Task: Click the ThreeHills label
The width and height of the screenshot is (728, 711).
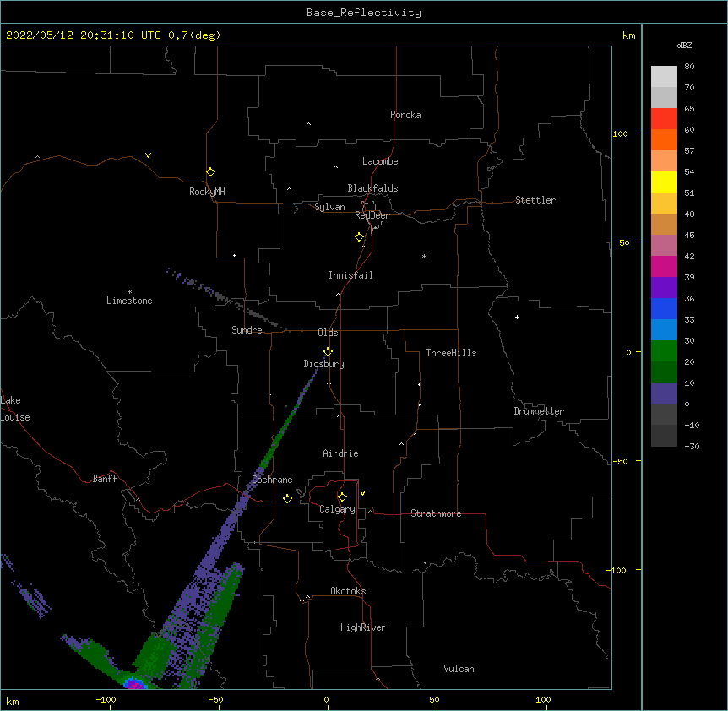Action: pyautogui.click(x=451, y=353)
